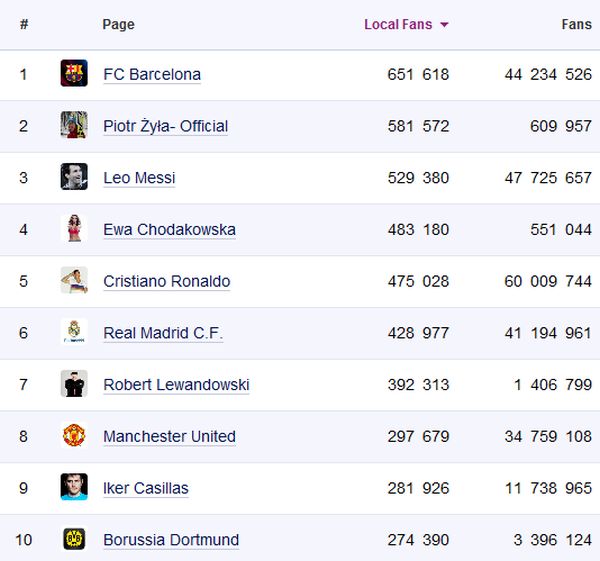Click the Borussia Dortmund logo icon
The width and height of the screenshot is (600, 561).
74,539
